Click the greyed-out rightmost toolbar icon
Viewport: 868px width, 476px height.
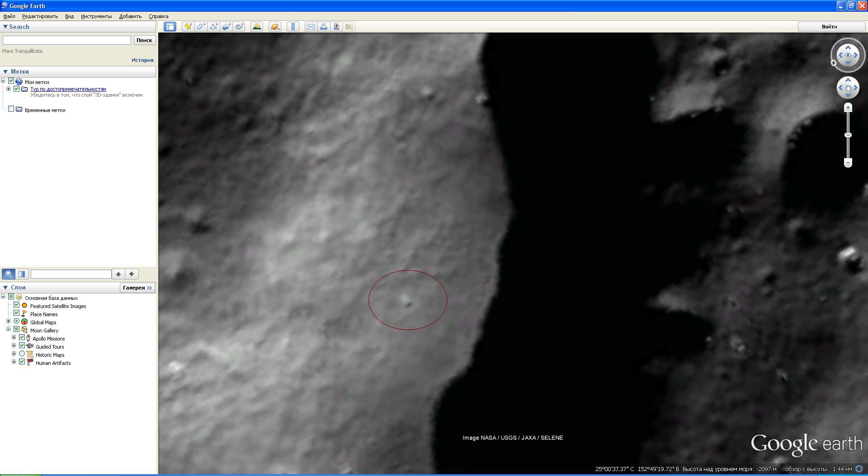point(349,27)
